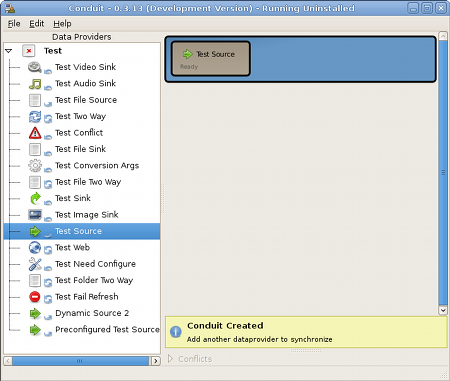Select Test Two Way dataprovider
Screen dimensions: 450x381
80,116
